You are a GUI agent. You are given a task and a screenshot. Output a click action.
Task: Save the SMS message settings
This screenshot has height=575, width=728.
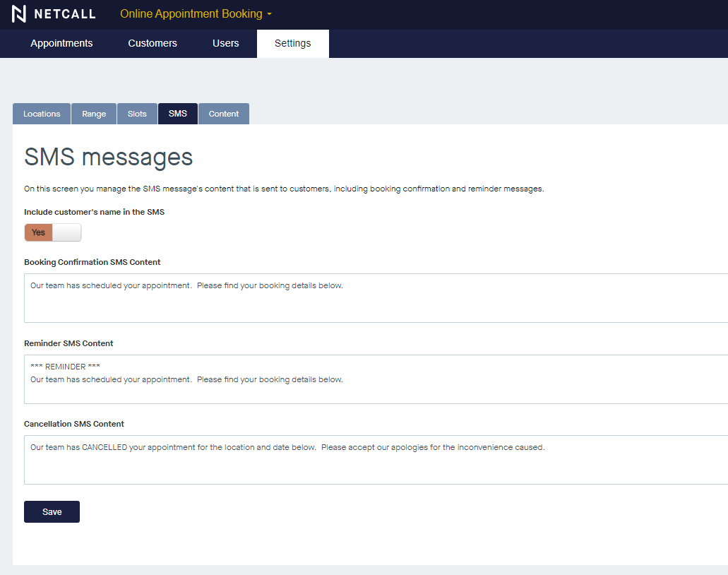(x=52, y=512)
